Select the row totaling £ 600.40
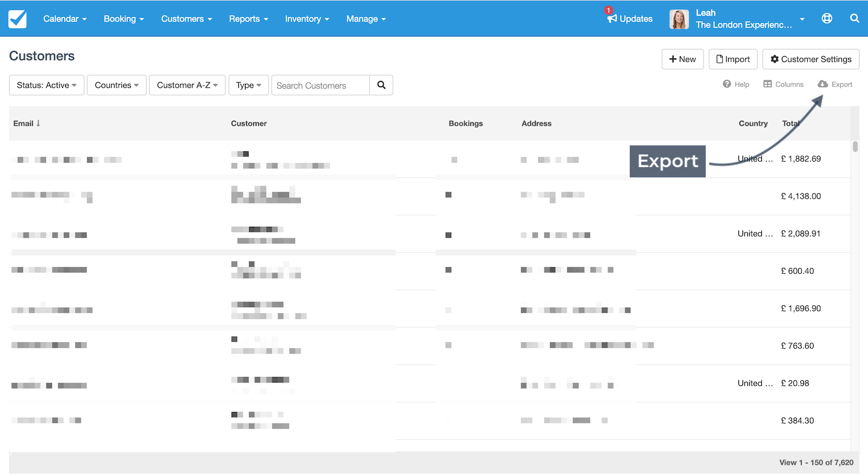The width and height of the screenshot is (868, 476). click(x=429, y=271)
